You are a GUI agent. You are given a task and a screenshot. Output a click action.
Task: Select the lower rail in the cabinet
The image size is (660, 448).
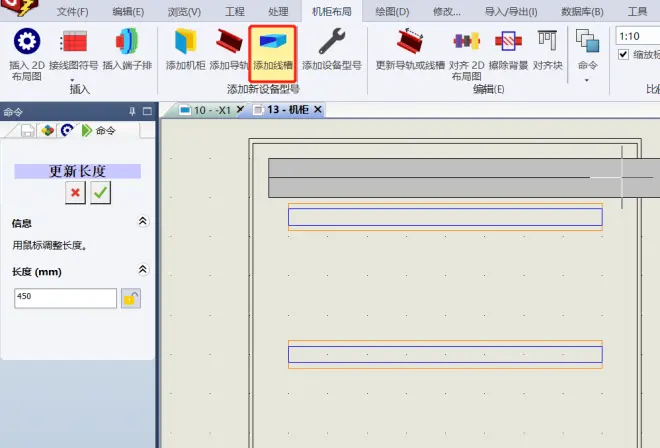point(445,355)
